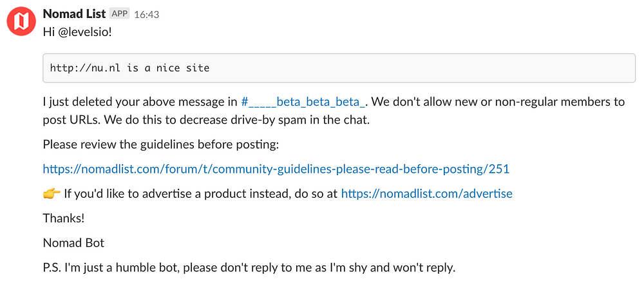Click the APP badge next to sender
The width and height of the screenshot is (644, 288).
point(120,14)
